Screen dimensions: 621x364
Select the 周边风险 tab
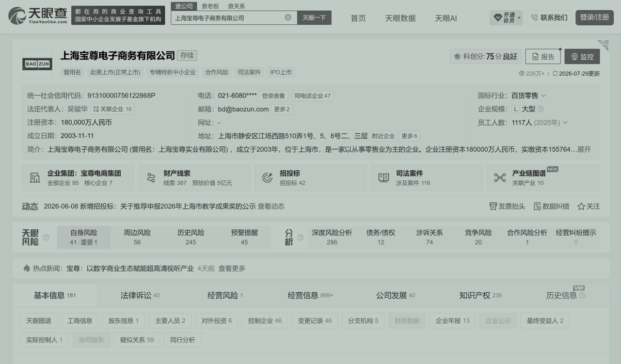[x=137, y=237]
